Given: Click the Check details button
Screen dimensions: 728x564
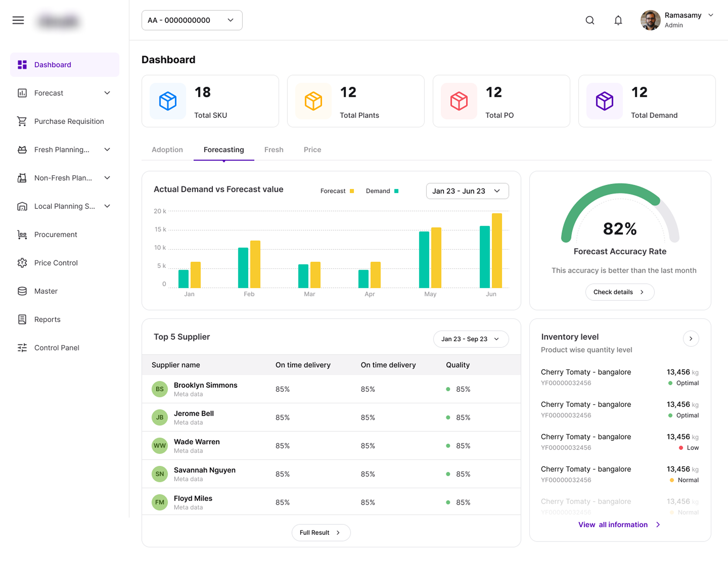Looking at the screenshot, I should [x=620, y=292].
